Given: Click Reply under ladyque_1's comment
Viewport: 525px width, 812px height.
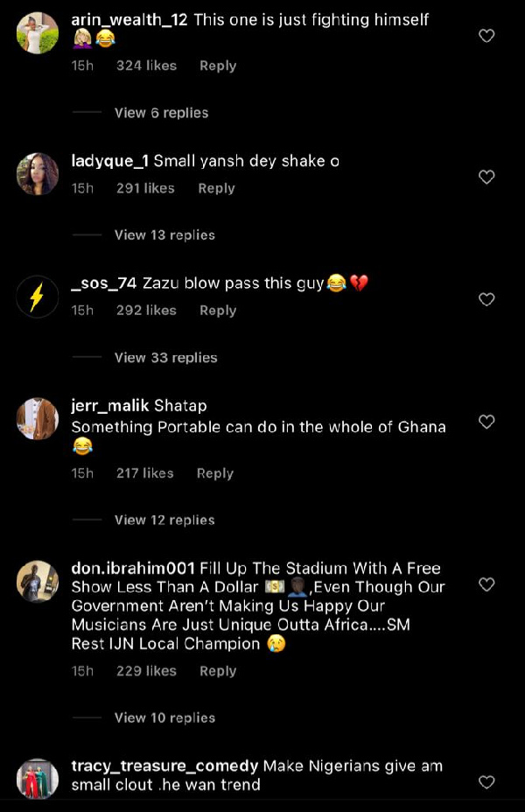Looking at the screenshot, I should pyautogui.click(x=215, y=187).
